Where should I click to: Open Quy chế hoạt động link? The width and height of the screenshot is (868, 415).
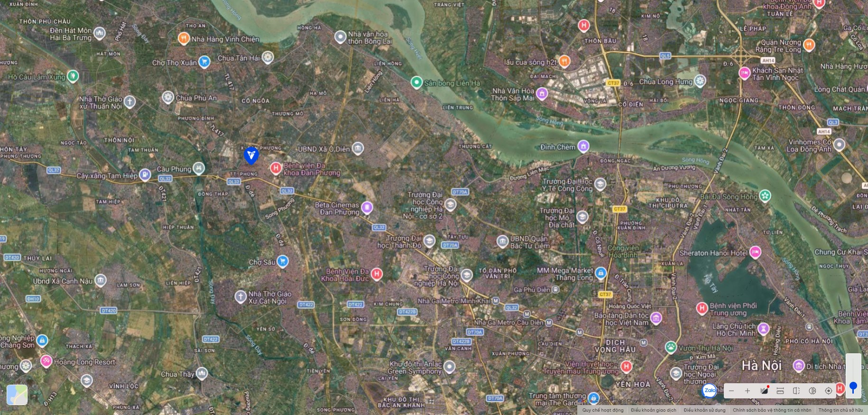(603, 410)
